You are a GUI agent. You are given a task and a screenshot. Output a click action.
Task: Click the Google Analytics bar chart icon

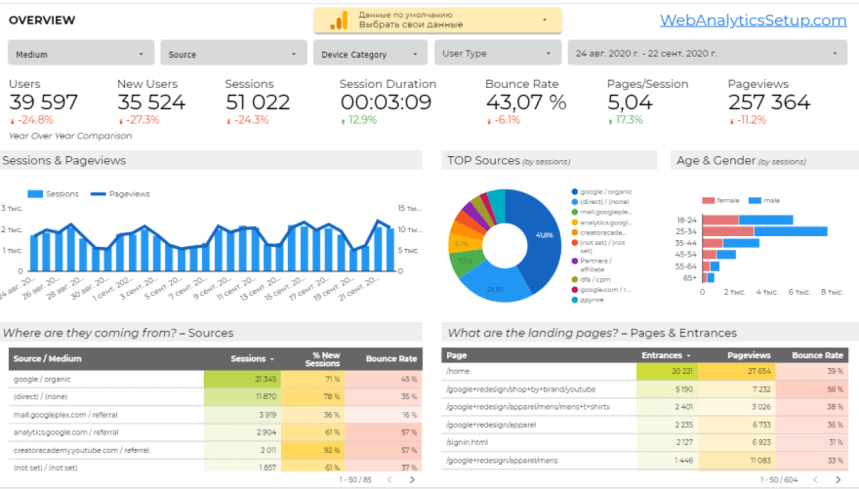339,21
